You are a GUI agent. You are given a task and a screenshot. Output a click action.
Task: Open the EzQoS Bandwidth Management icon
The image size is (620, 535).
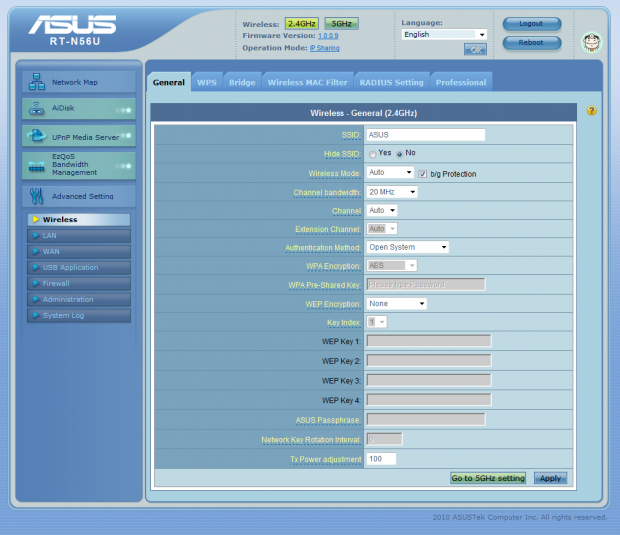[x=36, y=166]
